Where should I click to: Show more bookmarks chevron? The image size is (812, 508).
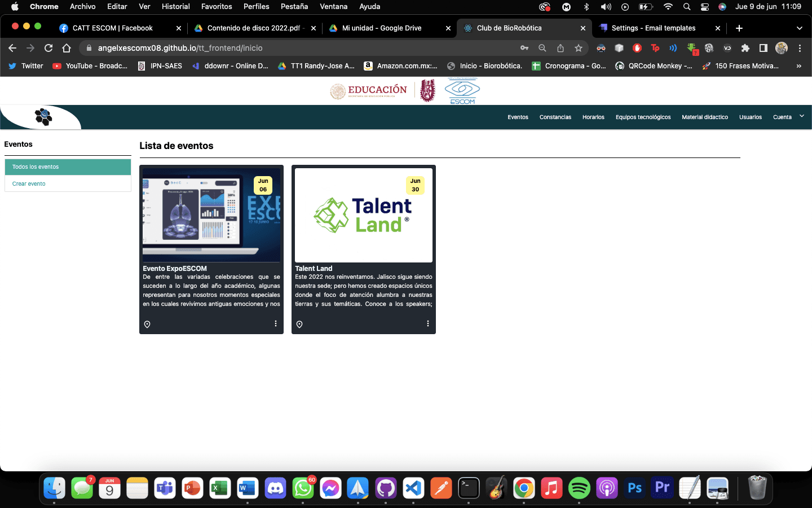pyautogui.click(x=799, y=66)
